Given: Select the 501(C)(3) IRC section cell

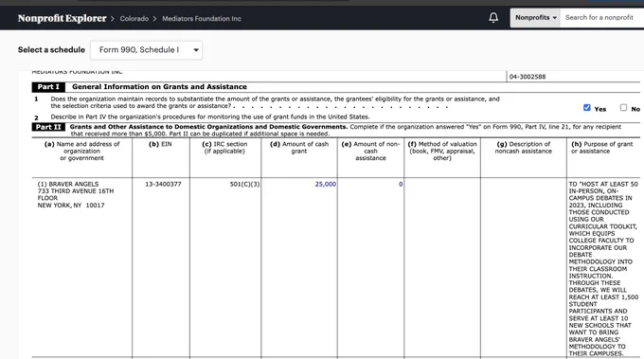Looking at the screenshot, I should (x=244, y=184).
